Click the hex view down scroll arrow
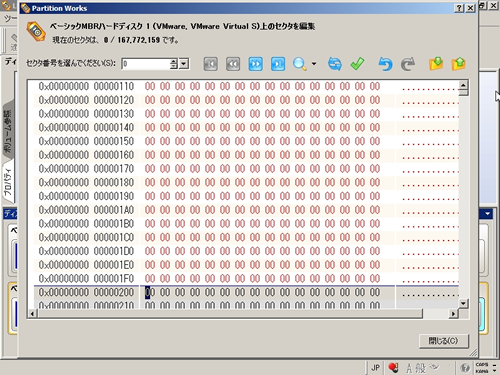The height and width of the screenshot is (375, 500). (463, 303)
